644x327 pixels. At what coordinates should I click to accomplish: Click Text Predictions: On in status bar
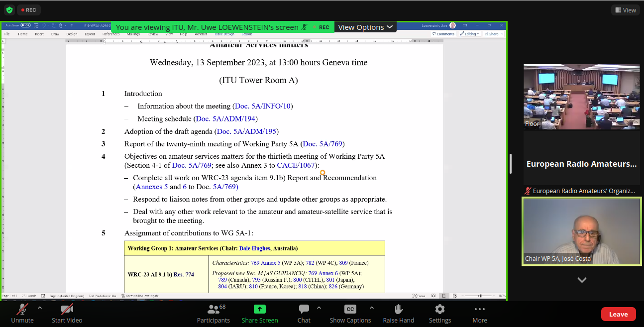(103, 296)
